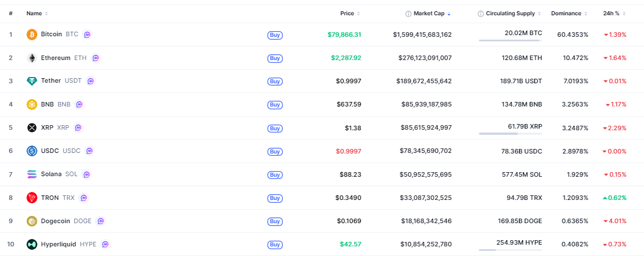Click the XRP black logo icon

click(x=32, y=128)
